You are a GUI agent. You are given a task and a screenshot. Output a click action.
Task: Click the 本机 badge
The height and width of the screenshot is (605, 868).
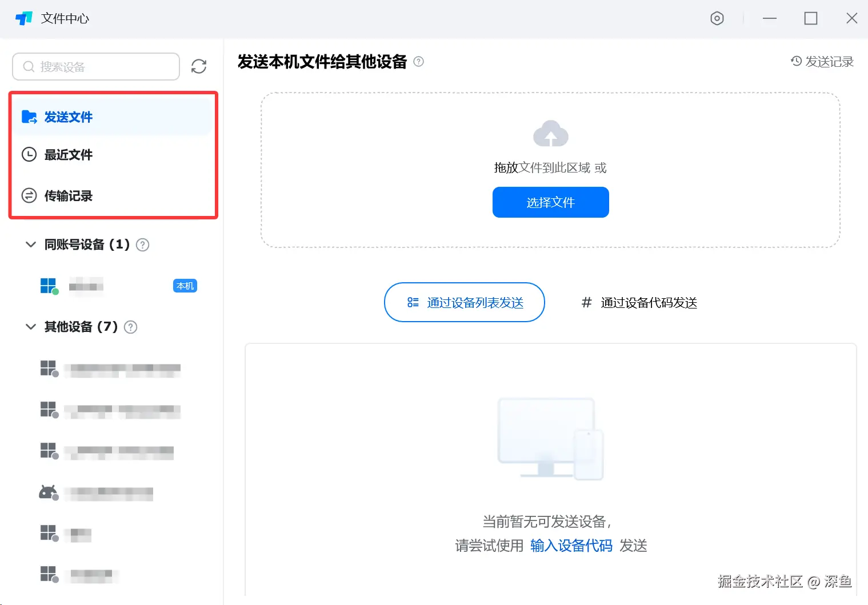point(185,286)
